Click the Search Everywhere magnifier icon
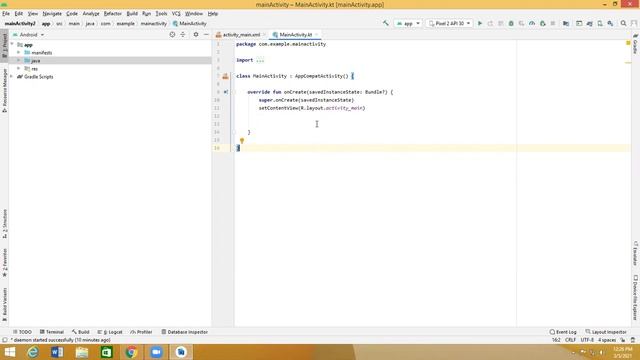 [x=623, y=24]
